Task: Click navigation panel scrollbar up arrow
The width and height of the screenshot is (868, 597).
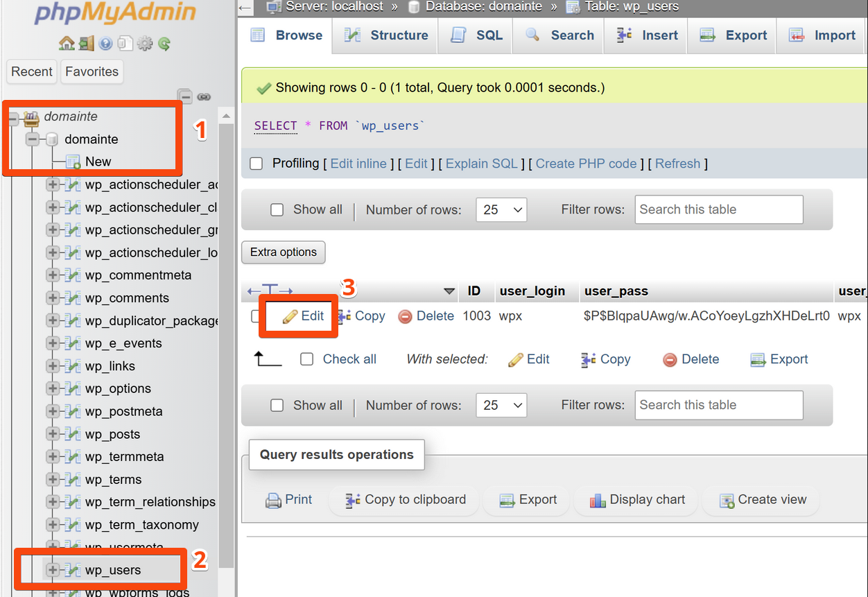Action: pyautogui.click(x=226, y=115)
